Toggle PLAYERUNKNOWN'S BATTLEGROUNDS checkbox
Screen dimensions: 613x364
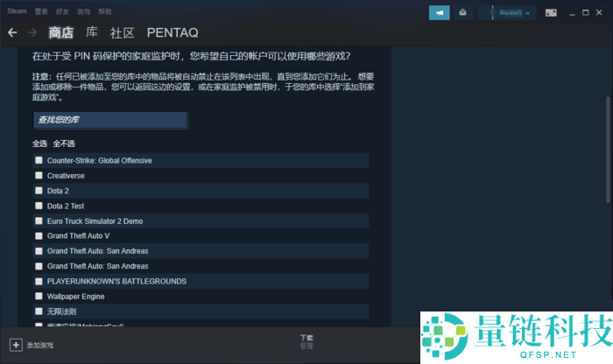click(x=39, y=282)
